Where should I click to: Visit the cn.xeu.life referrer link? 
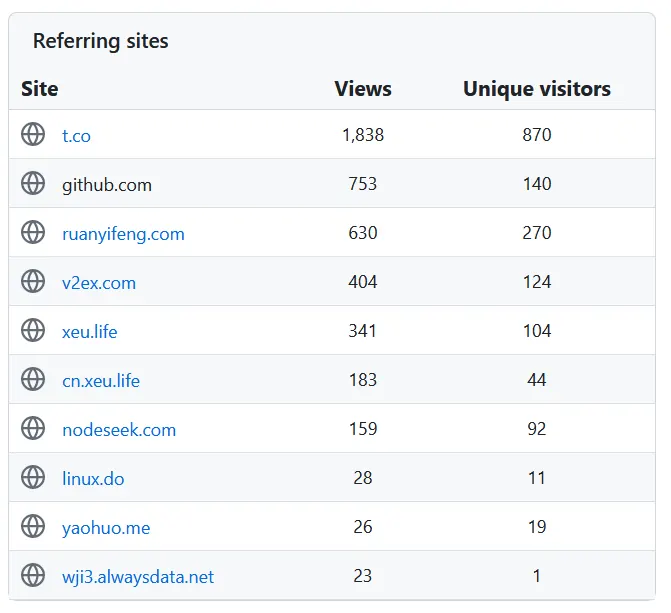[x=101, y=381]
